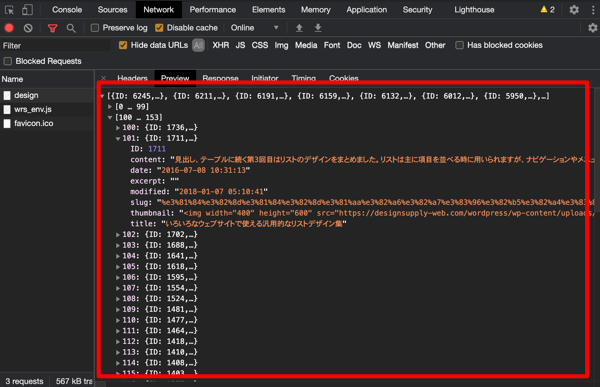
Task: Filter requests by Img type
Action: tap(281, 45)
